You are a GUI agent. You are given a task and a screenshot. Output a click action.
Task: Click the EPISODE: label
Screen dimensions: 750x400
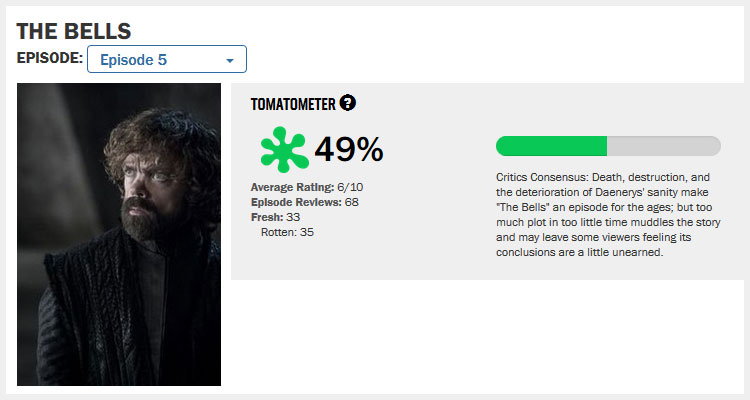[x=49, y=58]
